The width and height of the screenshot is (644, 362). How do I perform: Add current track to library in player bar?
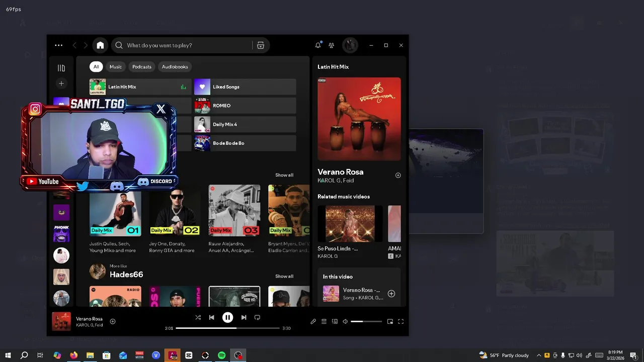[x=113, y=321]
